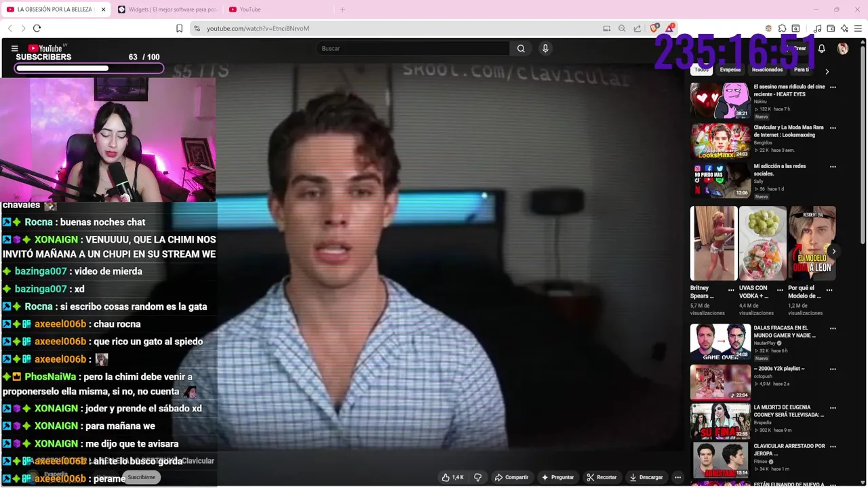Click the Compartir share button
The height and width of the screenshot is (488, 868).
[512, 477]
